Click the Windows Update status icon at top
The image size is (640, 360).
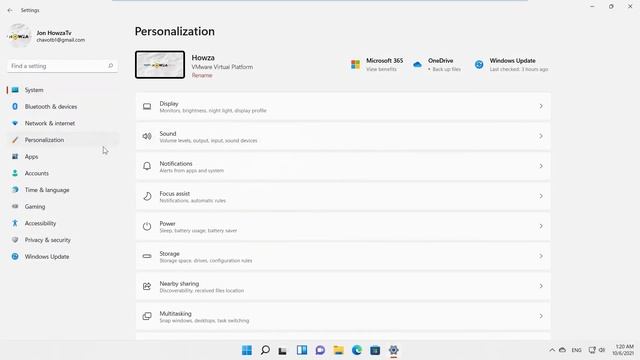click(479, 64)
